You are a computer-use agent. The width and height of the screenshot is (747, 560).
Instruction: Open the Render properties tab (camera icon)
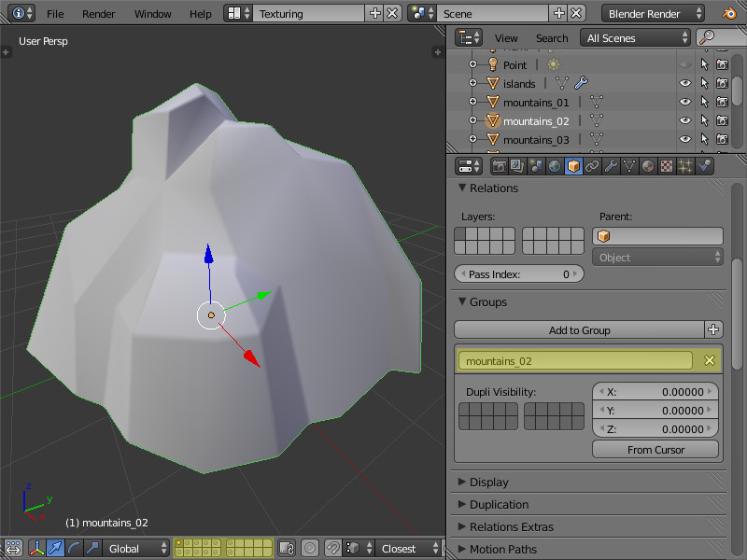(x=500, y=166)
